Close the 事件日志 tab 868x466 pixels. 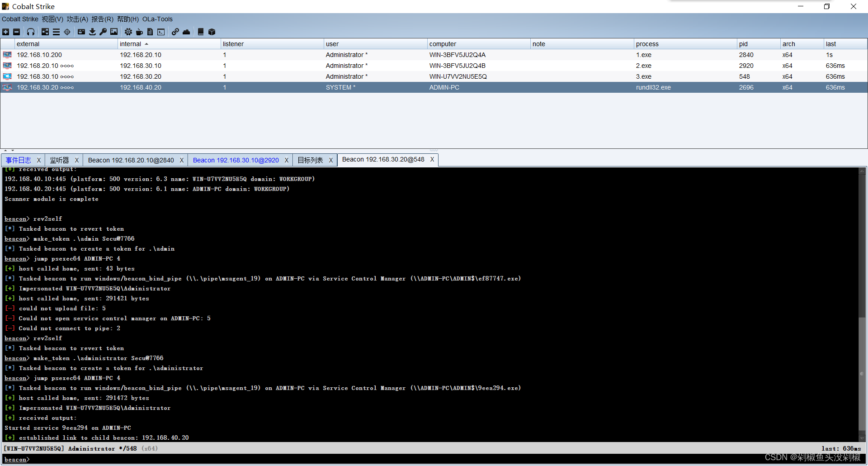pos(39,160)
